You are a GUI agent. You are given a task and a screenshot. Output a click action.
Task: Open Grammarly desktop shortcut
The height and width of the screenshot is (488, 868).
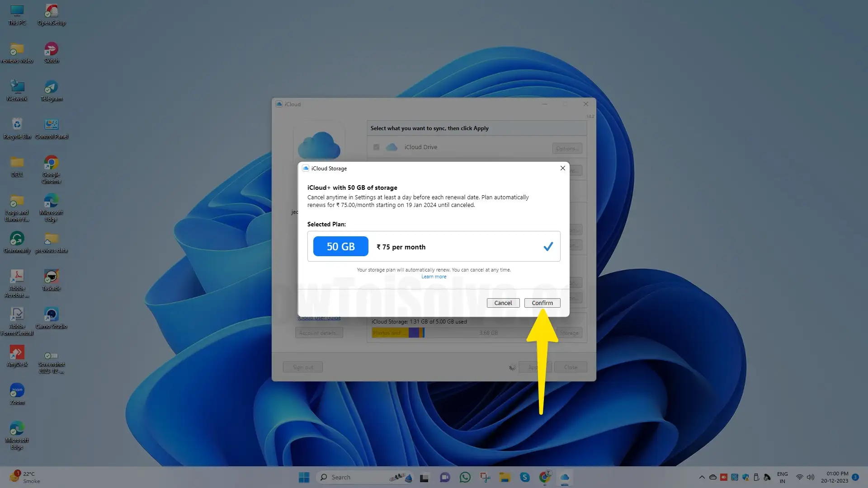(x=17, y=237)
